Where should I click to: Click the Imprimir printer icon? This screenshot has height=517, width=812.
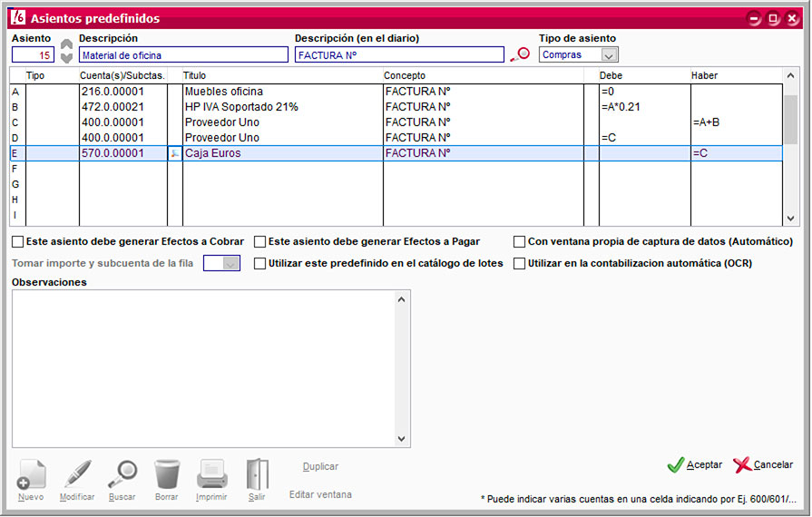pos(211,474)
